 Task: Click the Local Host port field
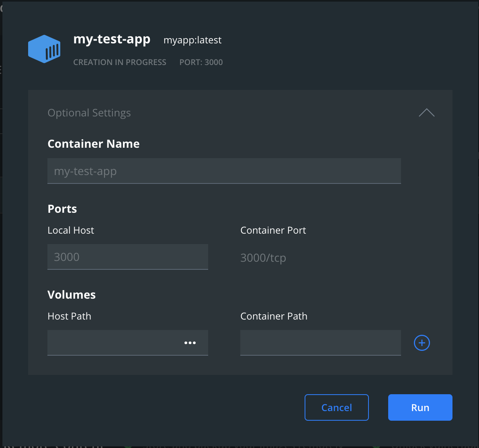click(127, 257)
